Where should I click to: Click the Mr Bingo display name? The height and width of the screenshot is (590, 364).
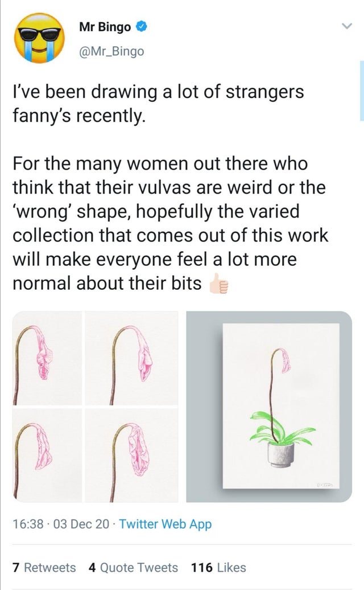[x=105, y=27]
